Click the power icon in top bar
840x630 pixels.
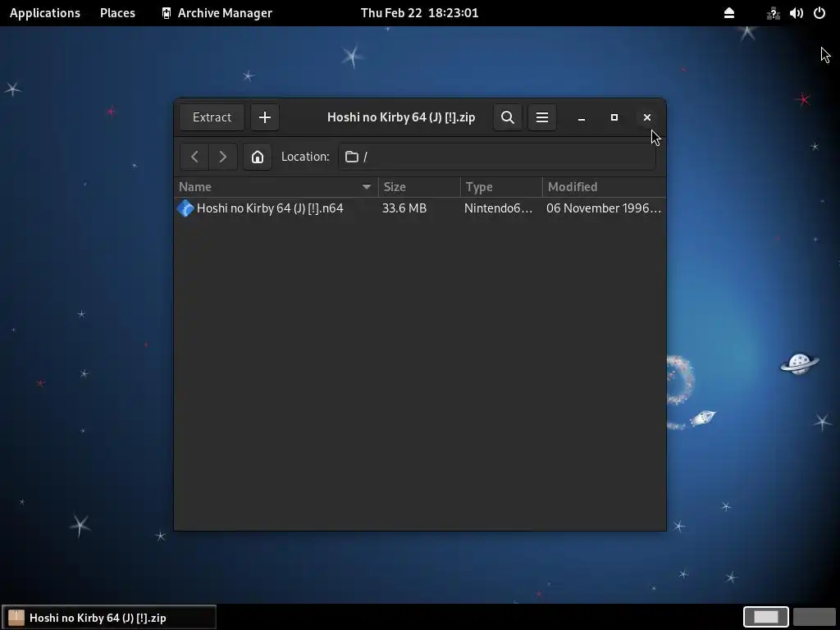pos(819,13)
